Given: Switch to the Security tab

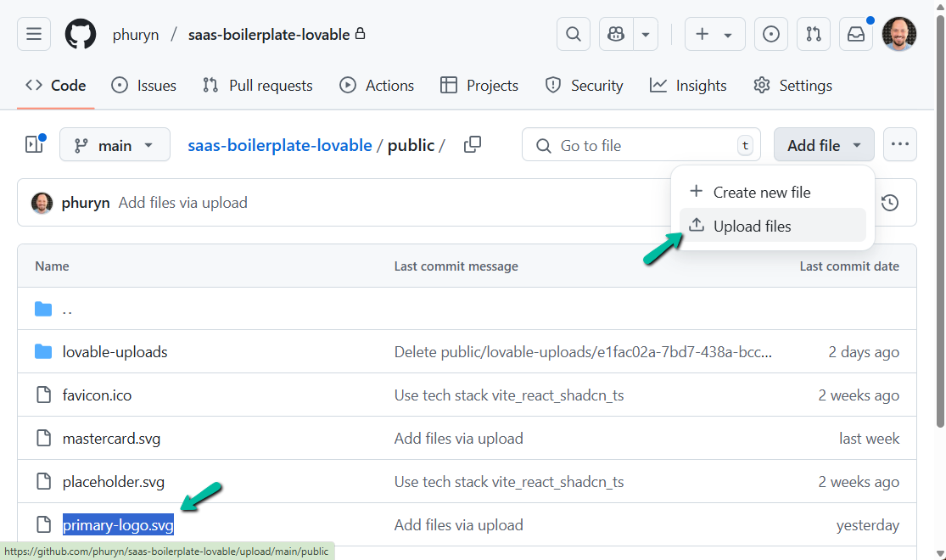Looking at the screenshot, I should point(584,86).
